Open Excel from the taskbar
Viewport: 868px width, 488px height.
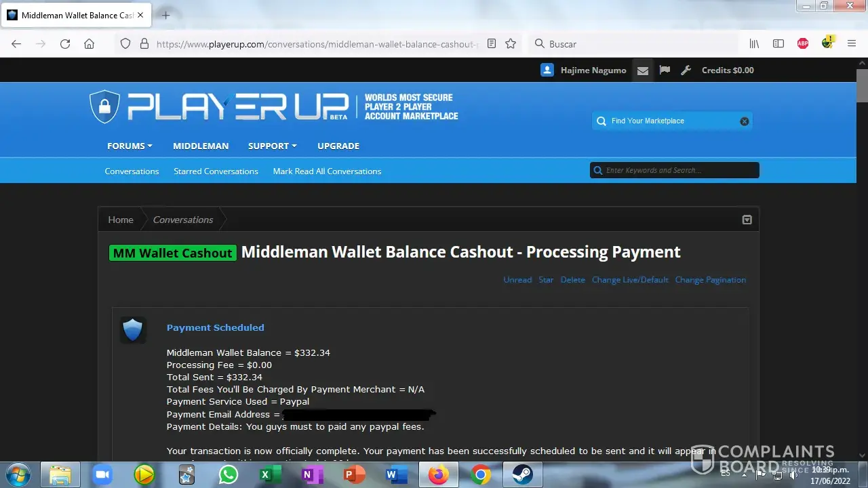coord(271,474)
